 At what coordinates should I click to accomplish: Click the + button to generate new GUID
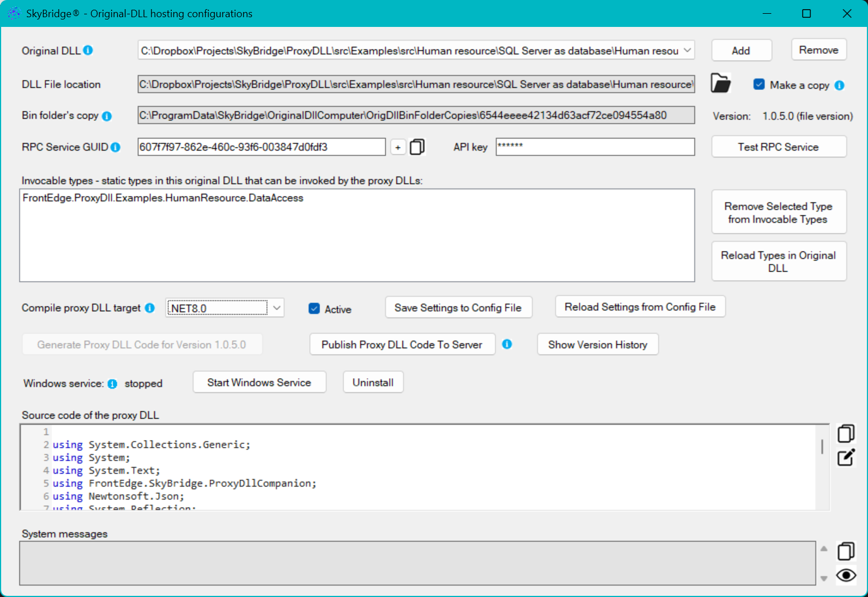[x=398, y=147]
